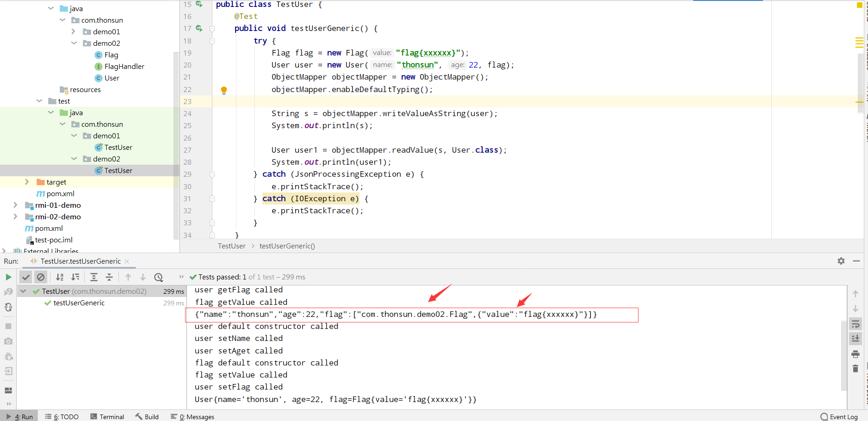This screenshot has height=421, width=868.
Task: Click the project tree vertical scrollbar
Action: [x=176, y=145]
